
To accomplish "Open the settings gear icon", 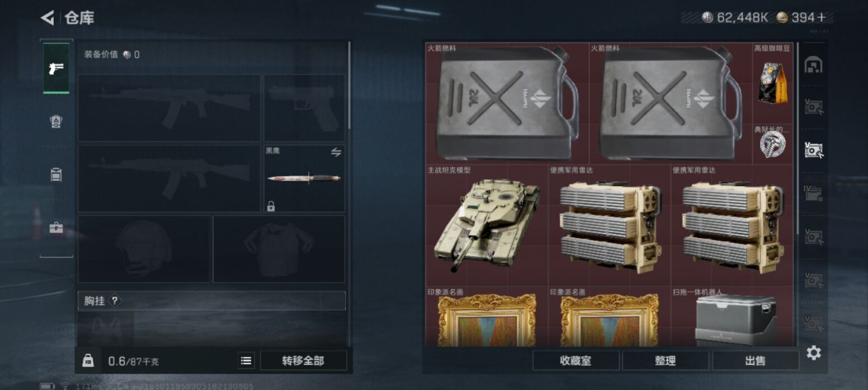I will coord(814,353).
